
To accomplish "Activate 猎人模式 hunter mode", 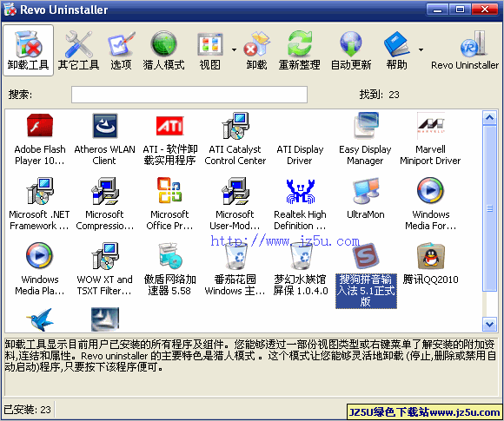I will pyautogui.click(x=163, y=50).
